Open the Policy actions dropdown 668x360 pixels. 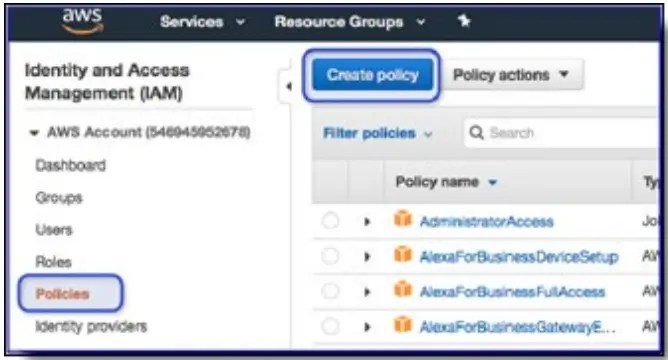pos(512,75)
